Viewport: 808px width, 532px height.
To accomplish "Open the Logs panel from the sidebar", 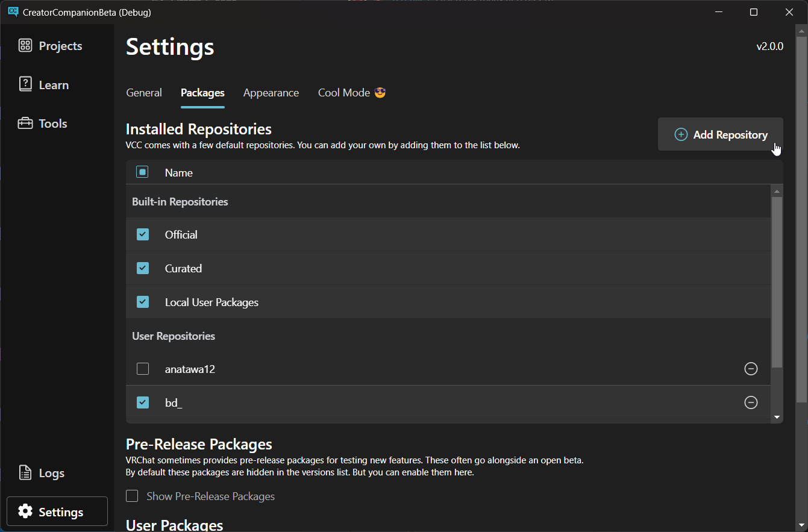I will coord(41,473).
